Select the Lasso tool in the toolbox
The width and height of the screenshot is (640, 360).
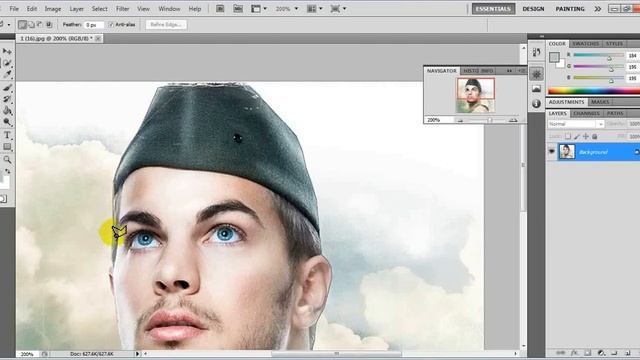7,63
